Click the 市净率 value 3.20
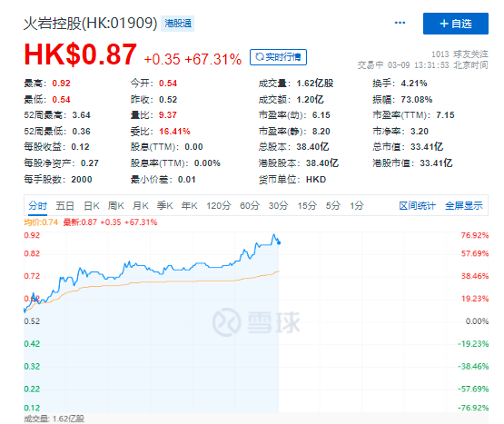The height and width of the screenshot is (424, 504). (420, 131)
